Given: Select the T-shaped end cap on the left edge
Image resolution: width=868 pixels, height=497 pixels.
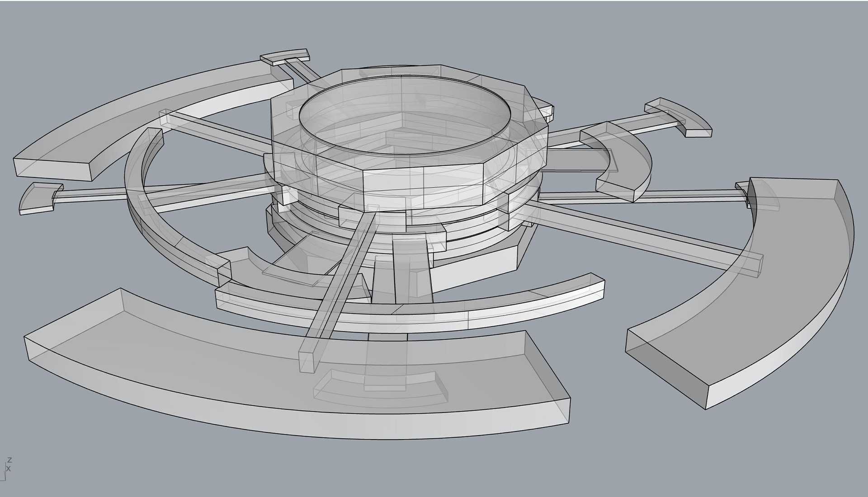Looking at the screenshot, I should pos(41,198).
